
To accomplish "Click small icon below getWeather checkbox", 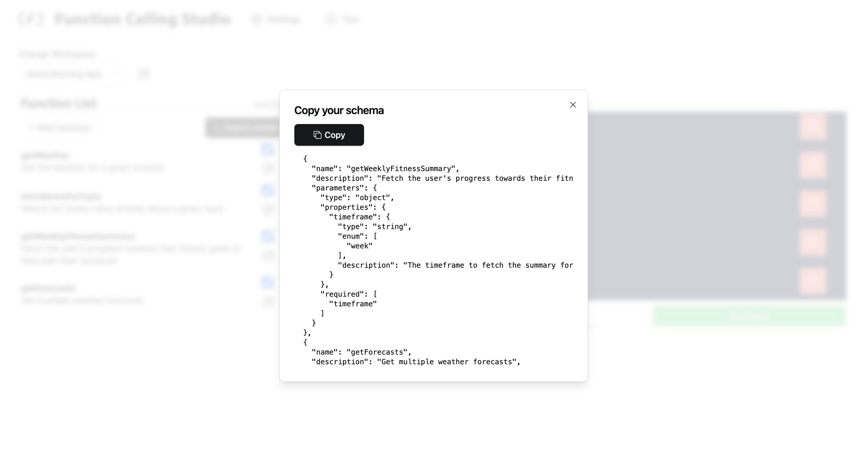I will click(x=268, y=168).
